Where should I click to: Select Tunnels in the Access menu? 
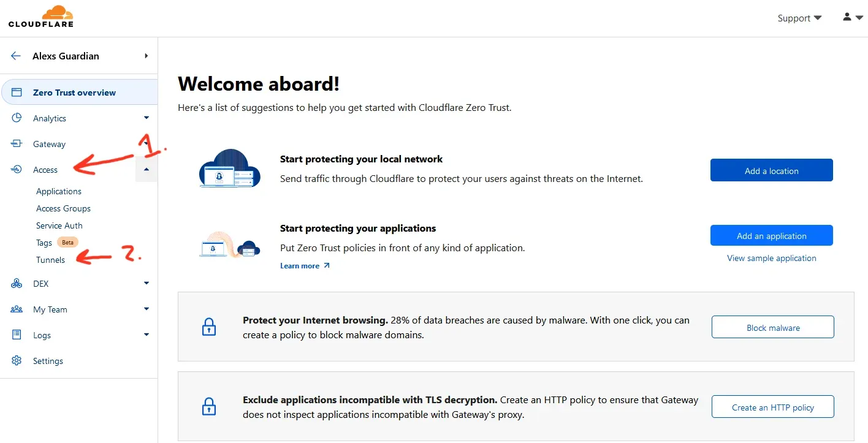[x=50, y=260]
